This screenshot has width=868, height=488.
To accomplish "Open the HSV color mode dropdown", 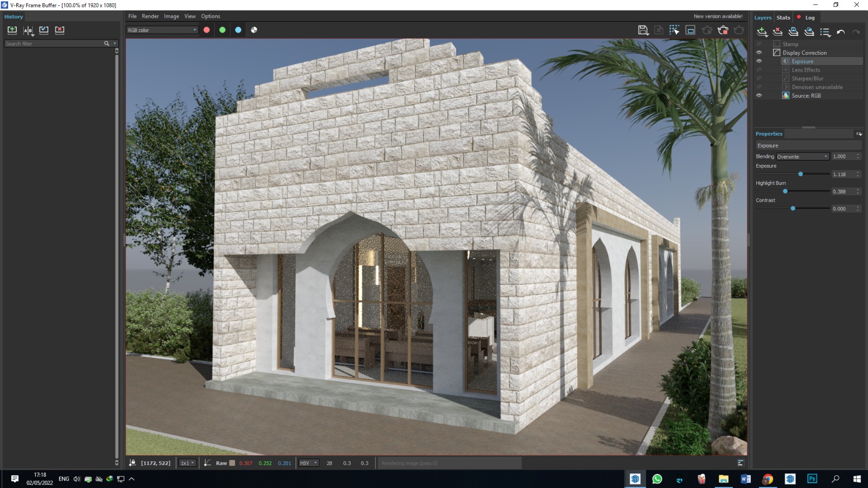I will coord(309,463).
